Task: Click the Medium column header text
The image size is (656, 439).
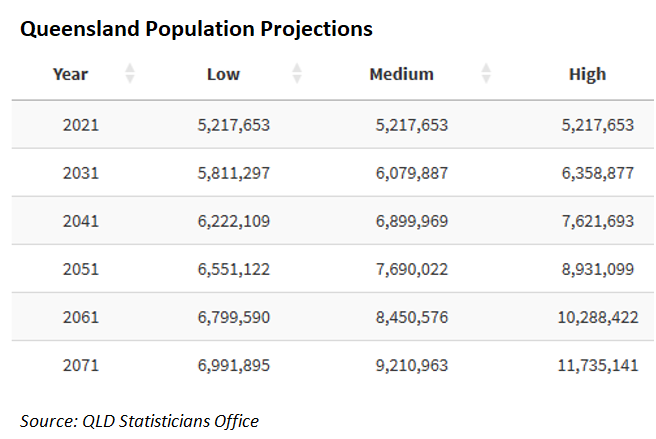Action: (x=401, y=74)
